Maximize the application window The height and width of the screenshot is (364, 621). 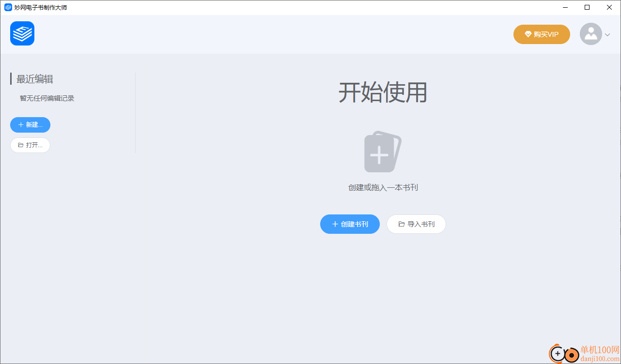point(587,7)
